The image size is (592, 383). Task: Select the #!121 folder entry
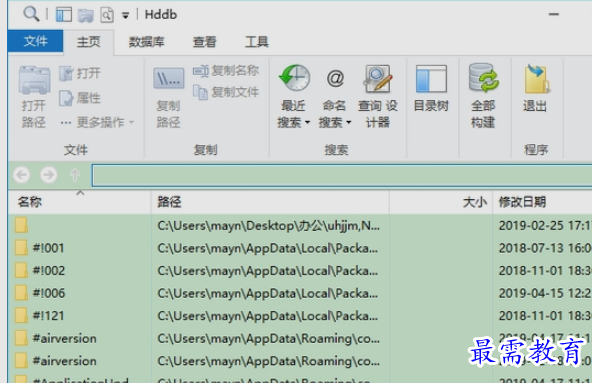pos(48,316)
